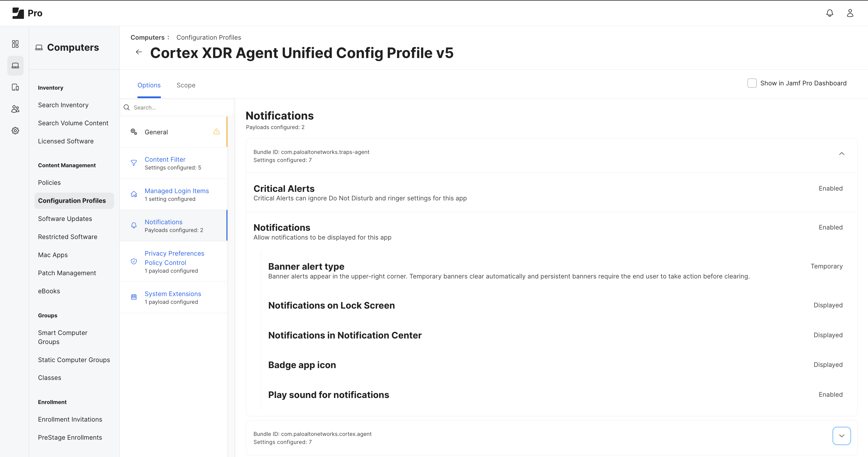Click the System Extensions icon

tap(134, 297)
